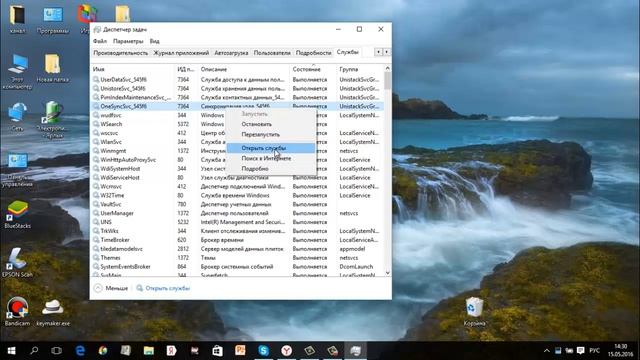
Task: Show hidden tray icons chevron
Action: click(x=547, y=351)
